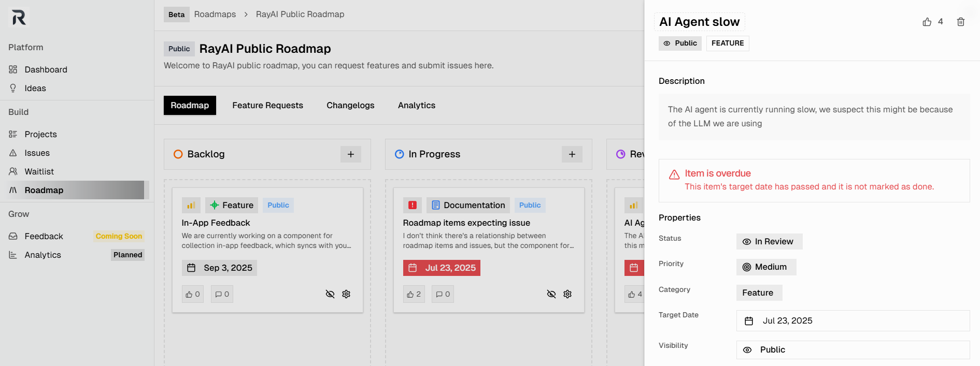Screen dimensions: 980x366
Task: Click Roadmaps in the breadcrumb
Action: pos(215,14)
